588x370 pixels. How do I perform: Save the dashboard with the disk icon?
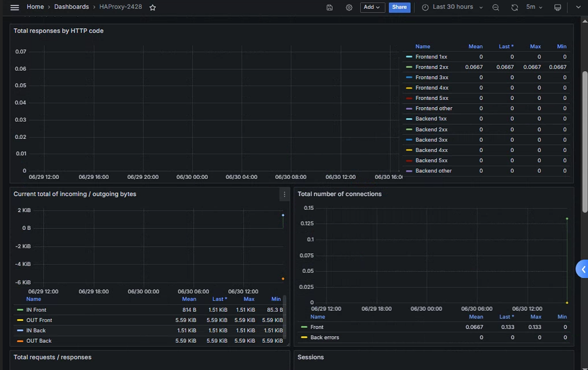click(330, 8)
